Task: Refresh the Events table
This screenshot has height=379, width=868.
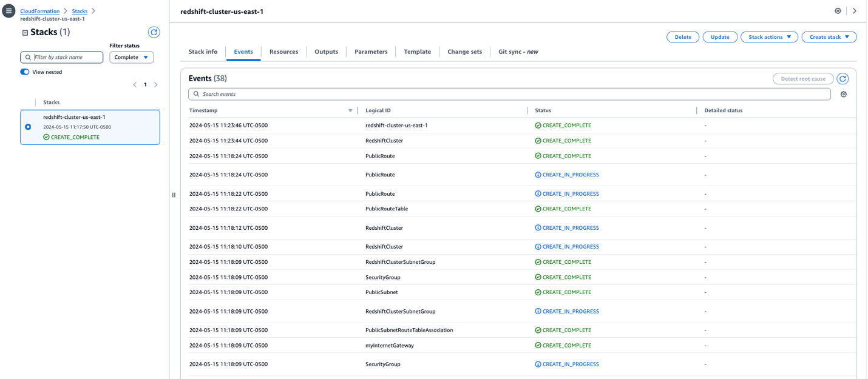Action: 843,79
